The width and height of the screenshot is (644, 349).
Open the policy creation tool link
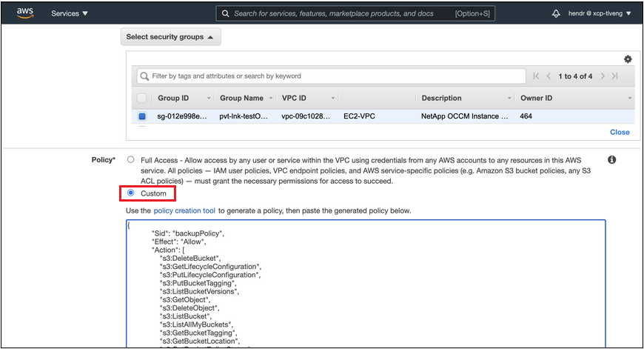tap(184, 211)
